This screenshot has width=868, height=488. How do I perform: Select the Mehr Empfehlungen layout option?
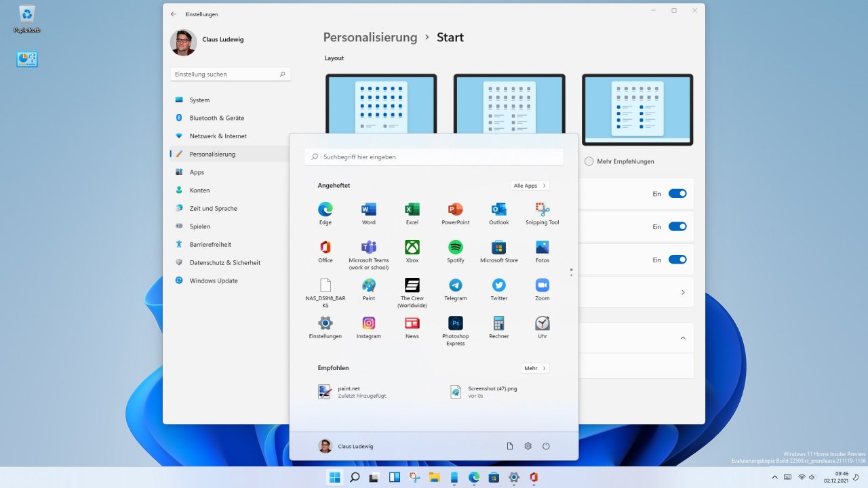pyautogui.click(x=620, y=161)
